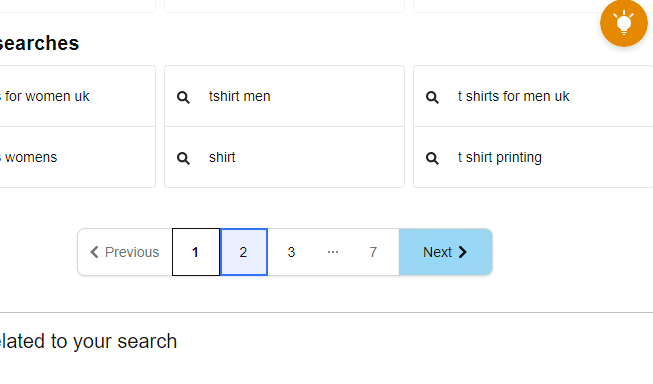Open last page 7

(373, 252)
